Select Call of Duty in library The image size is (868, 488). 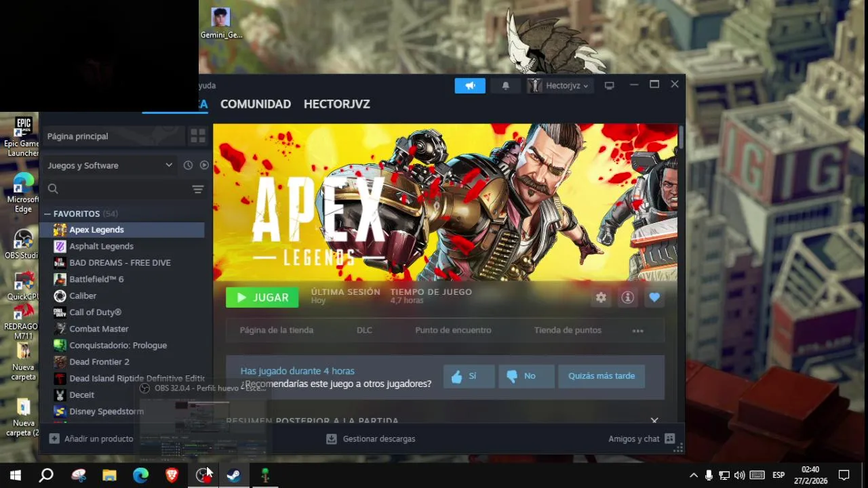(x=122, y=312)
